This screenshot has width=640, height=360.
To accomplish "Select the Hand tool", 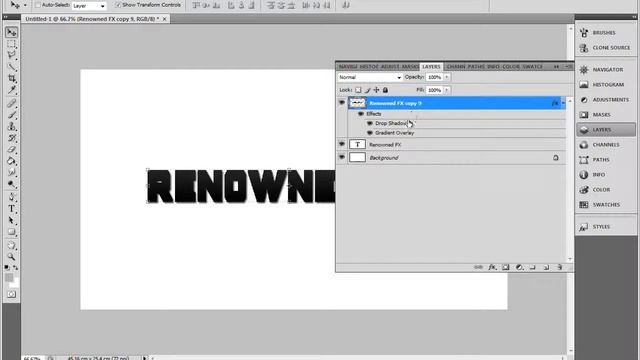I will tap(11, 245).
